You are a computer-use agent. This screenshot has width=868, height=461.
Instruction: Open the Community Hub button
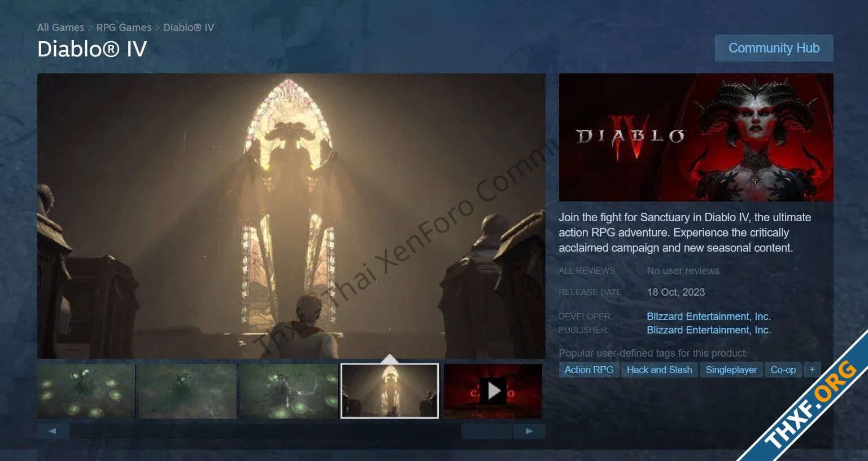774,48
